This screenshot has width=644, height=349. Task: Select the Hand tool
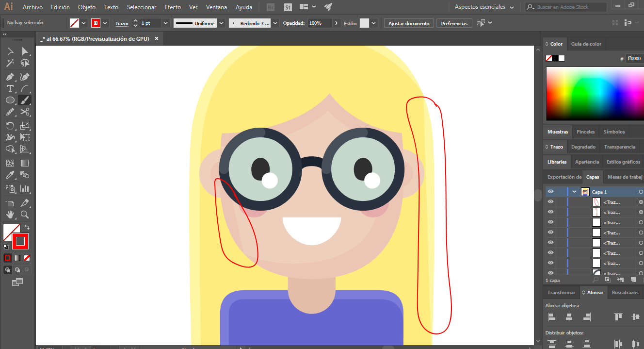[10, 215]
